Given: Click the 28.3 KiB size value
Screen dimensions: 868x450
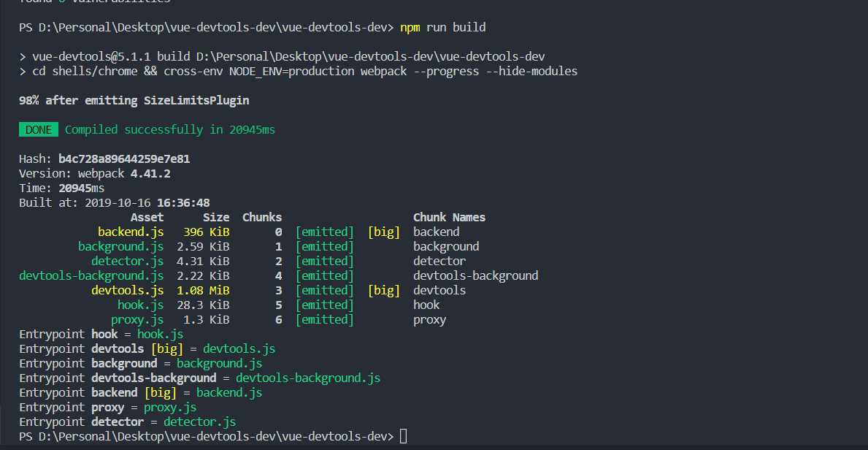Looking at the screenshot, I should pos(203,305).
